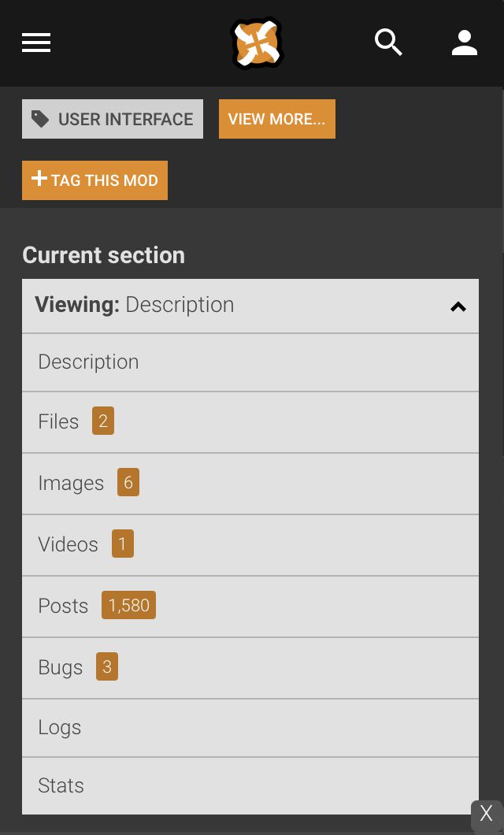Click the Nexus Mods logo
This screenshot has width=504, height=835.
pos(257,43)
